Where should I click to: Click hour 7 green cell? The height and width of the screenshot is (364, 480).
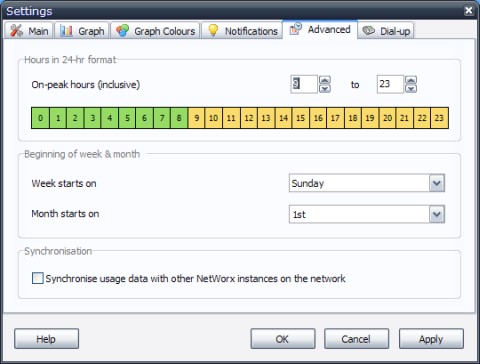click(x=162, y=118)
